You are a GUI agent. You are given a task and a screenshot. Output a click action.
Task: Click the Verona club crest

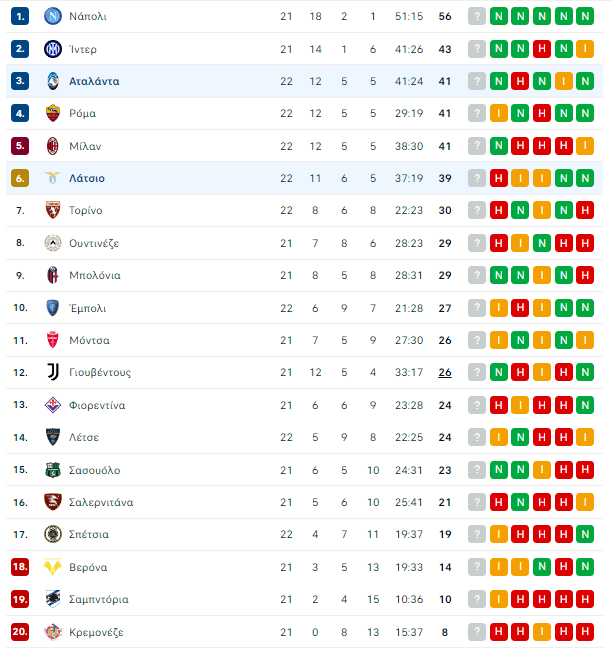[53, 567]
